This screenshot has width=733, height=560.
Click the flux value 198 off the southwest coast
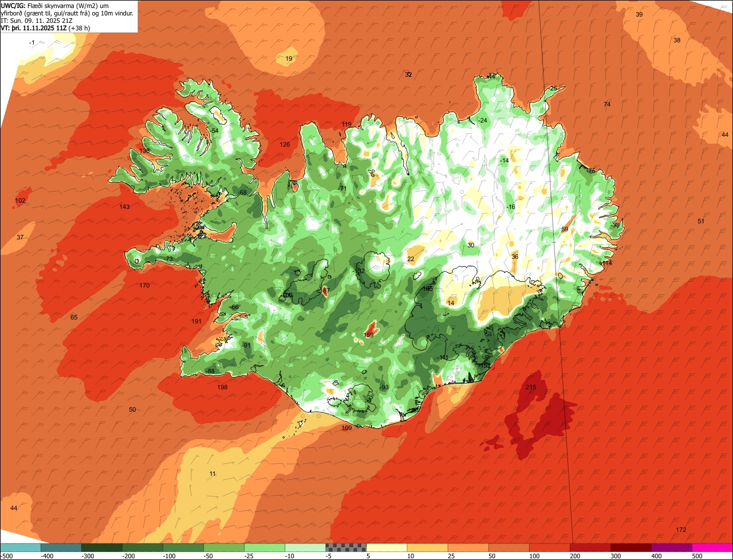[x=222, y=387]
